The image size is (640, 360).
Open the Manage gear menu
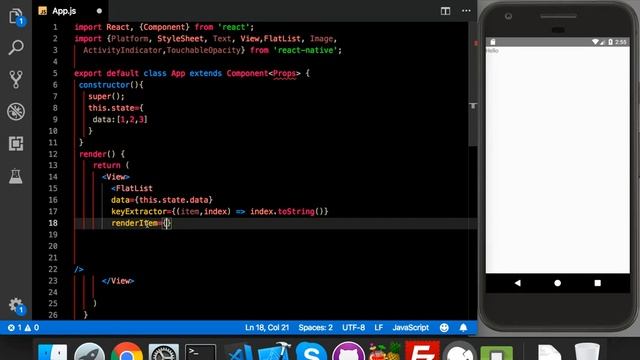pyautogui.click(x=16, y=305)
